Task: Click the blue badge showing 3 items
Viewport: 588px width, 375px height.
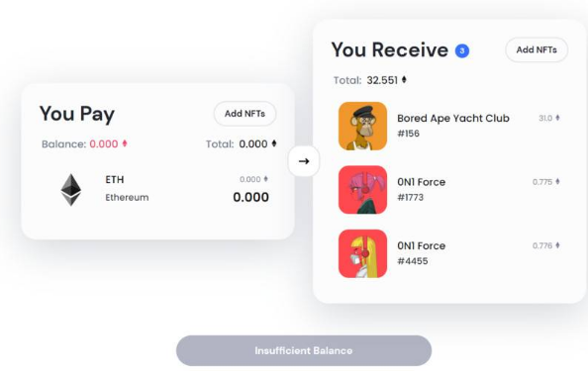Action: point(462,50)
